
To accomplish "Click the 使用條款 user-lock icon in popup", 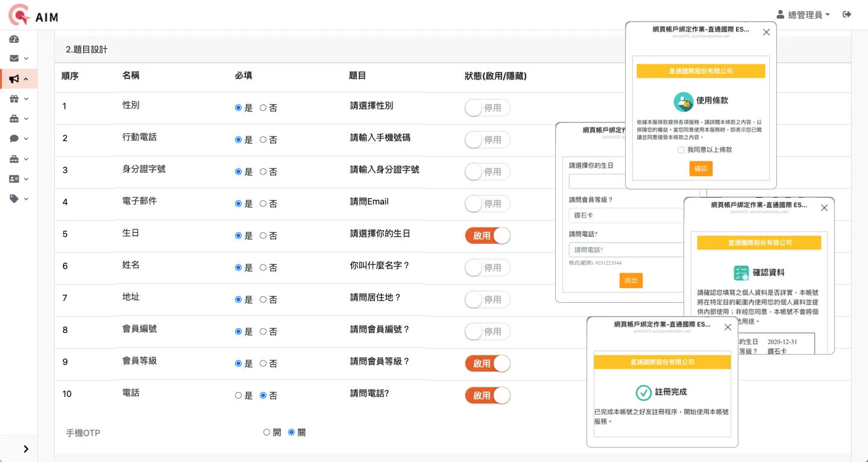I will pyautogui.click(x=684, y=101).
